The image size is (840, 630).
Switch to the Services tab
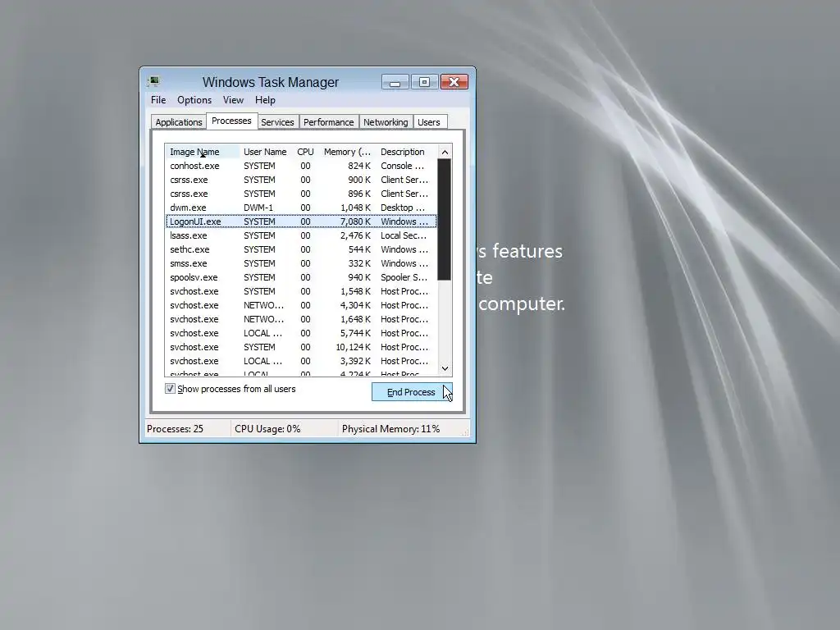[277, 122]
